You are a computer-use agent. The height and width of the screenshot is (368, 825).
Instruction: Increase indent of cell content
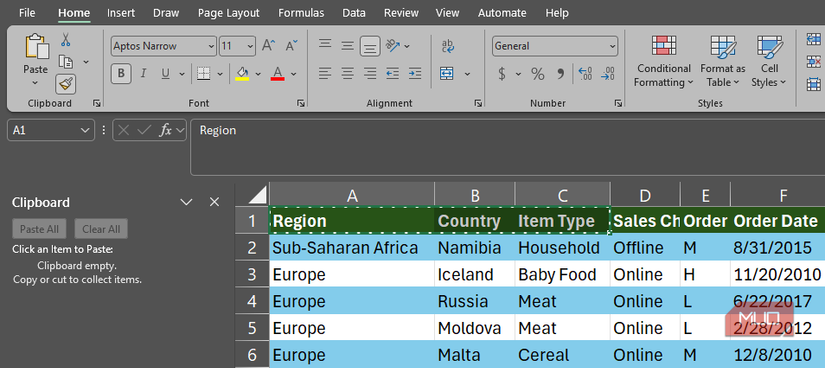coord(415,73)
